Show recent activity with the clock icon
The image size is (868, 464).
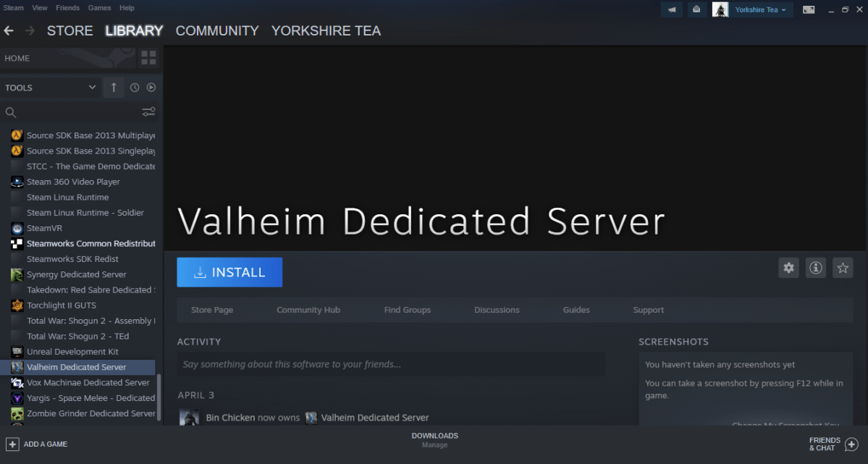pos(135,88)
